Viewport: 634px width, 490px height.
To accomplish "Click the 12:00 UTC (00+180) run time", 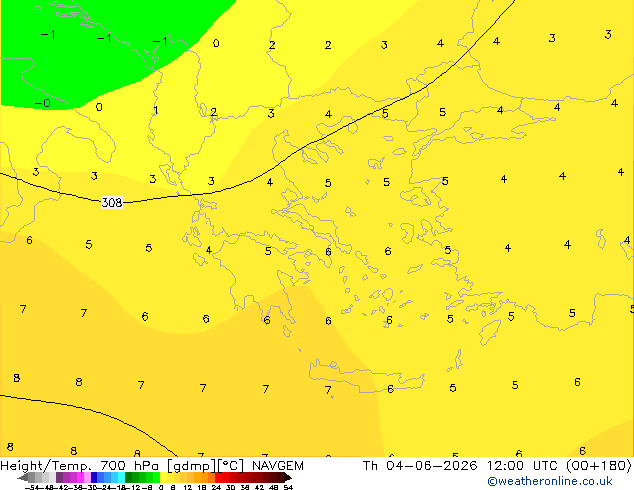I will [x=559, y=466].
